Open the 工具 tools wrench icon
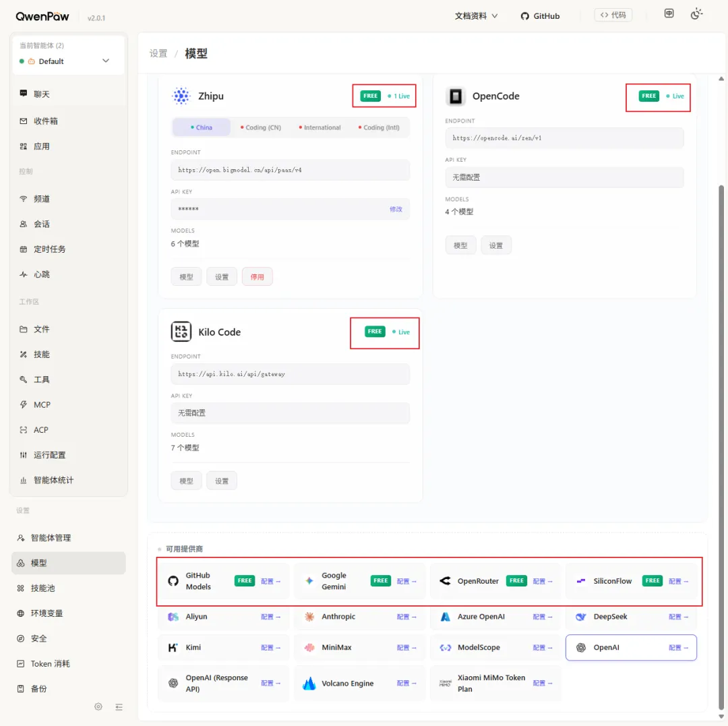Image resolution: width=728 pixels, height=726 pixels. tap(23, 380)
